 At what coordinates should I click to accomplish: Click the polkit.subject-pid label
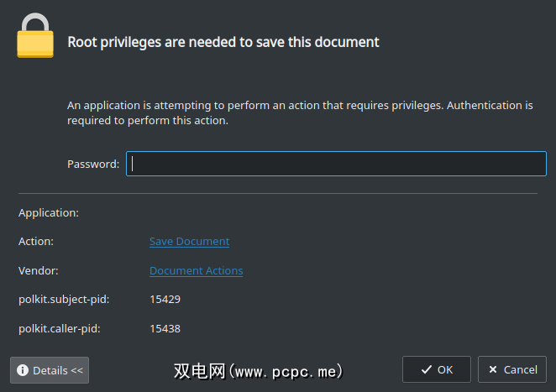point(64,300)
